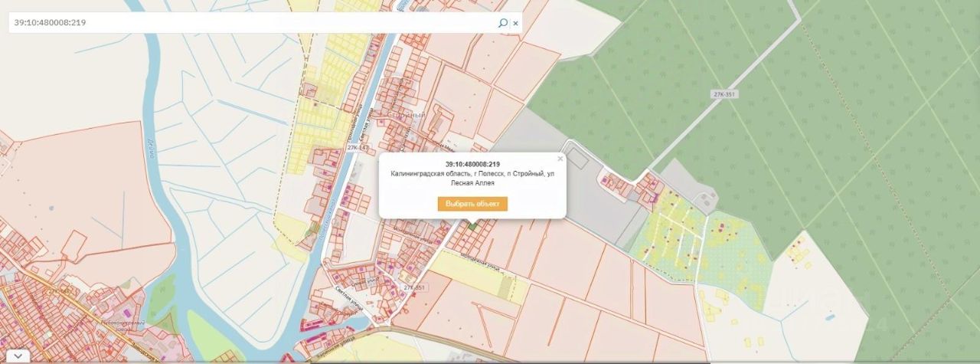Clear the cadastral number search field
The height and width of the screenshot is (364, 980).
click(x=515, y=23)
